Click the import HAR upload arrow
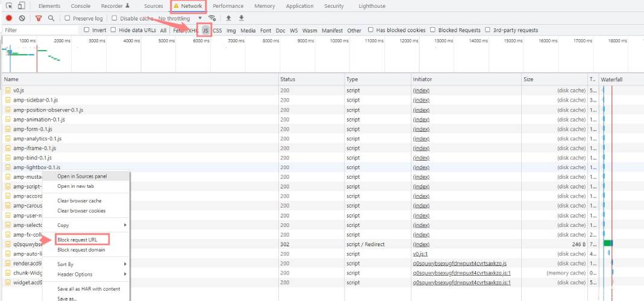Screen dimensions: 644x301 (x=229, y=19)
